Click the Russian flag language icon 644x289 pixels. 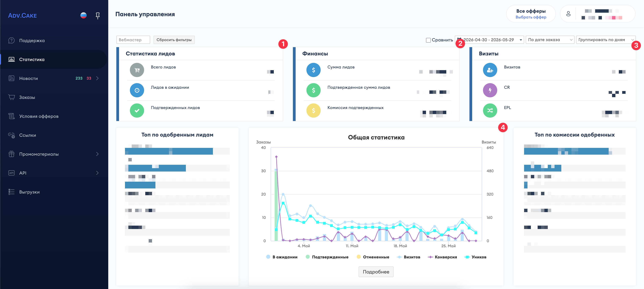(84, 16)
